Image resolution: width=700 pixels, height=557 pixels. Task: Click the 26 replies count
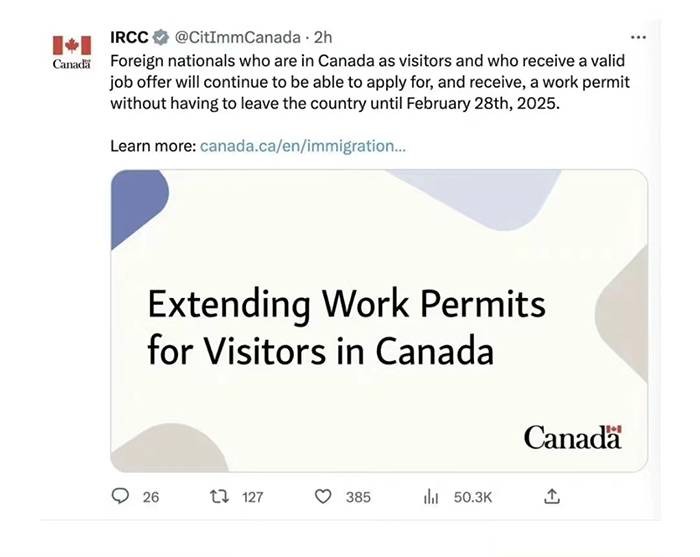coord(151,497)
